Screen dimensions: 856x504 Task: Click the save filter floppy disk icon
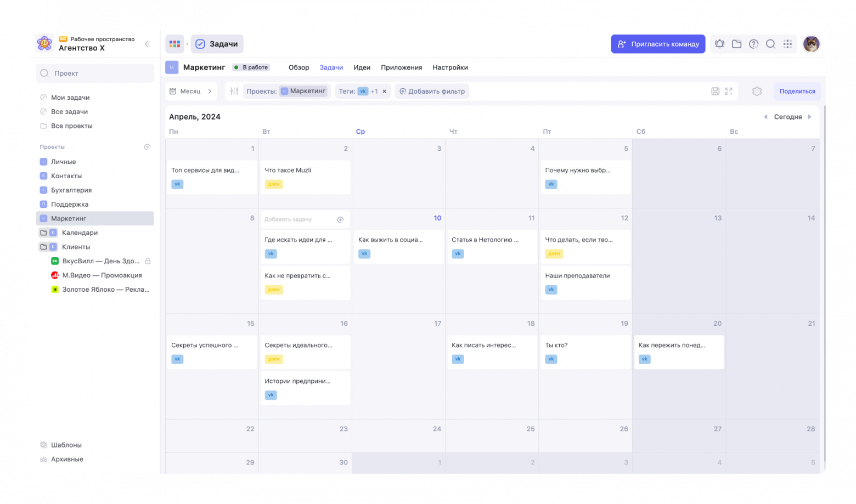click(715, 92)
